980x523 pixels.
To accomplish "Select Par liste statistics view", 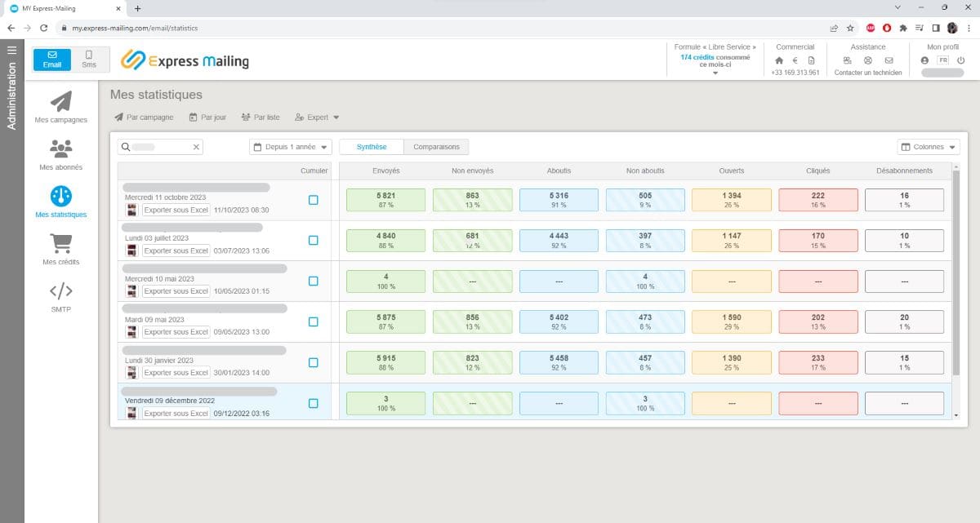I will (261, 117).
